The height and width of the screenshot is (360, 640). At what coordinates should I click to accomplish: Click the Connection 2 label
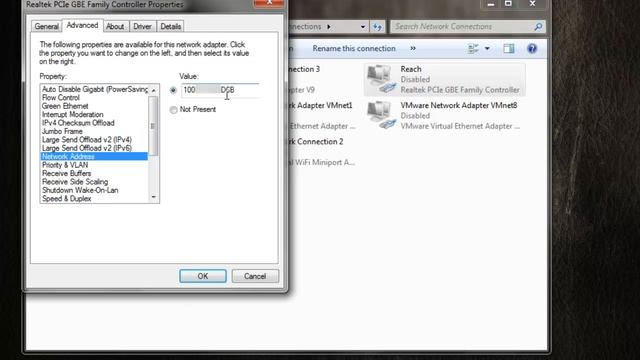(x=316, y=142)
